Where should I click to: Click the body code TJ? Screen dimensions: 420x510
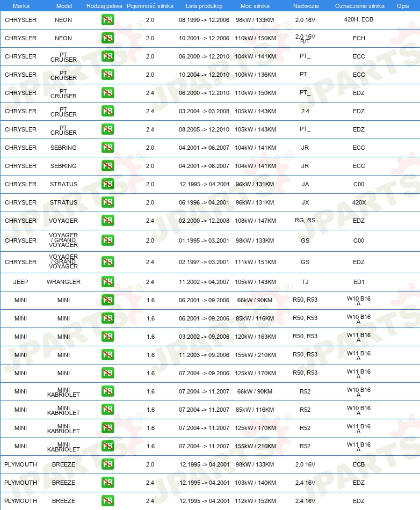click(305, 282)
